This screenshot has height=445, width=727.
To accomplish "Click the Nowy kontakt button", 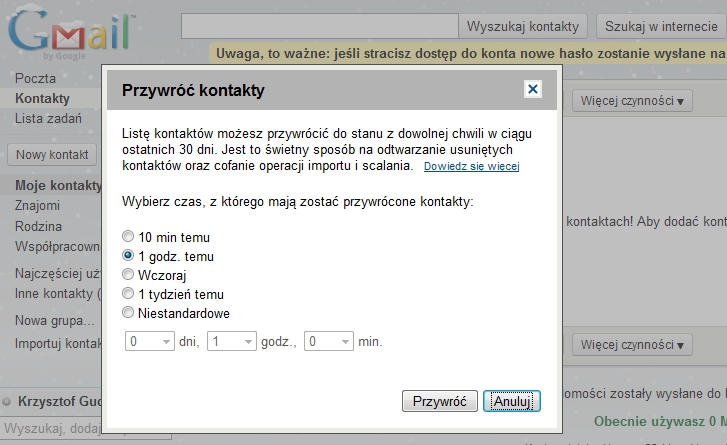I will pyautogui.click(x=52, y=155).
